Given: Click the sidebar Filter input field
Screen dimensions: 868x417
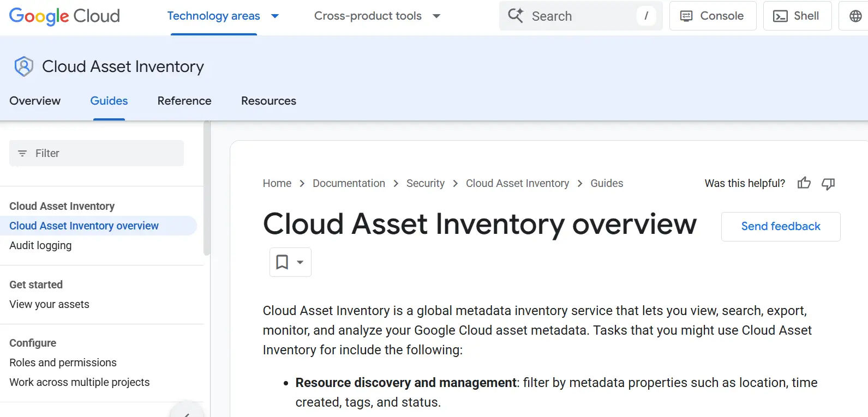Looking at the screenshot, I should point(97,153).
